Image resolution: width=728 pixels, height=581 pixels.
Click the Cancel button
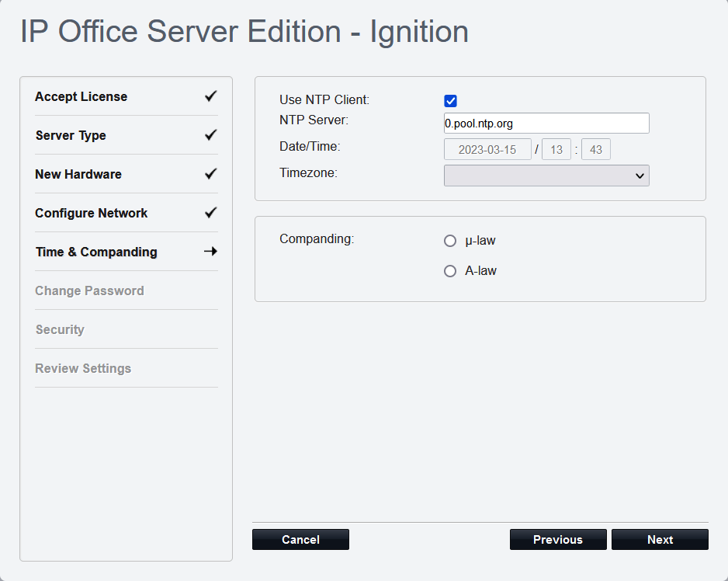300,540
